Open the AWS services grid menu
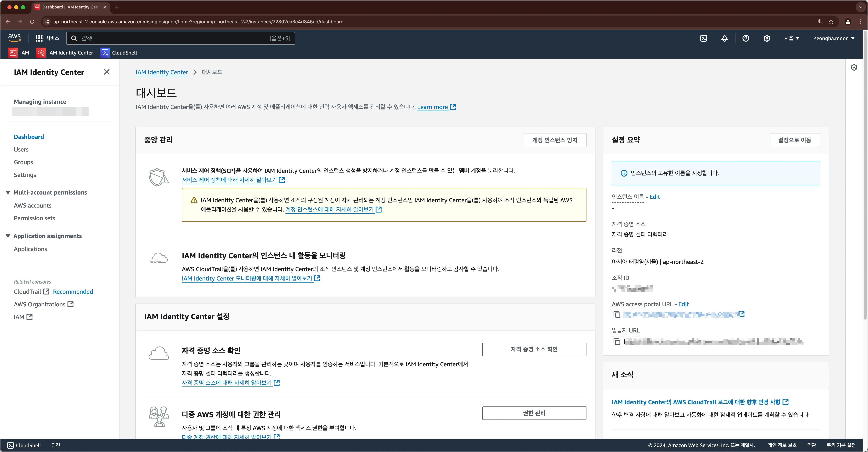 tap(39, 38)
